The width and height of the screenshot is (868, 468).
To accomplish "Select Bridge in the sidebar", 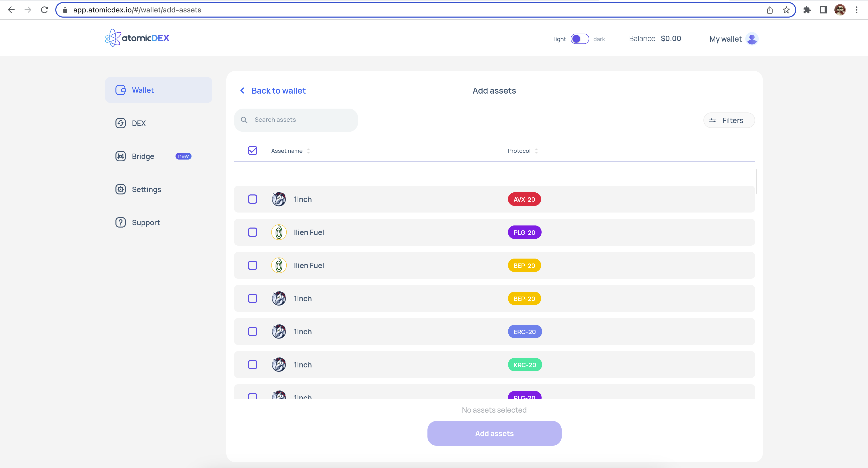I will (x=158, y=156).
